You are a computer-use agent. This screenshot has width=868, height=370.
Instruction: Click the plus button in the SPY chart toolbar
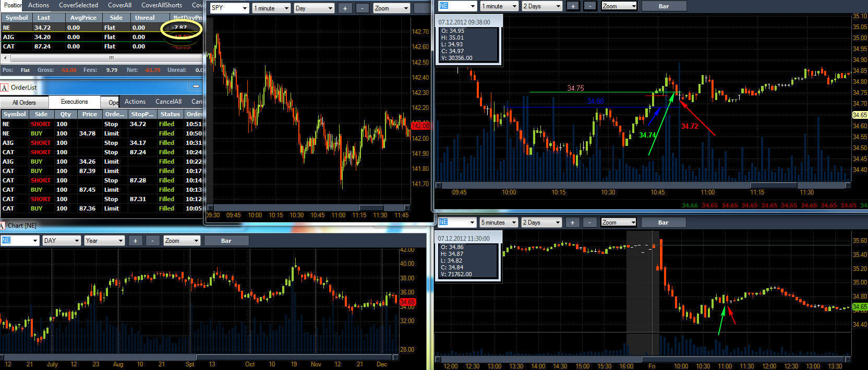point(345,8)
